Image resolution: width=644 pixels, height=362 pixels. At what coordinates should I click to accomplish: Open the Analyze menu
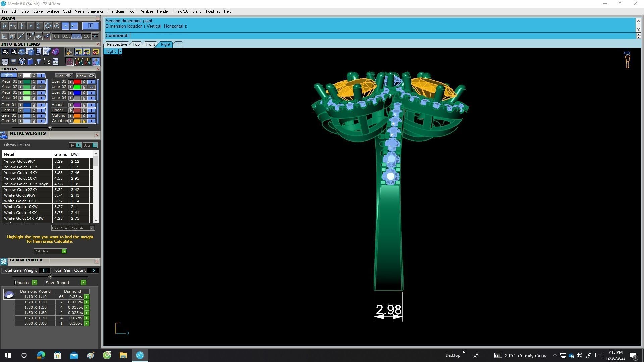coord(146,11)
